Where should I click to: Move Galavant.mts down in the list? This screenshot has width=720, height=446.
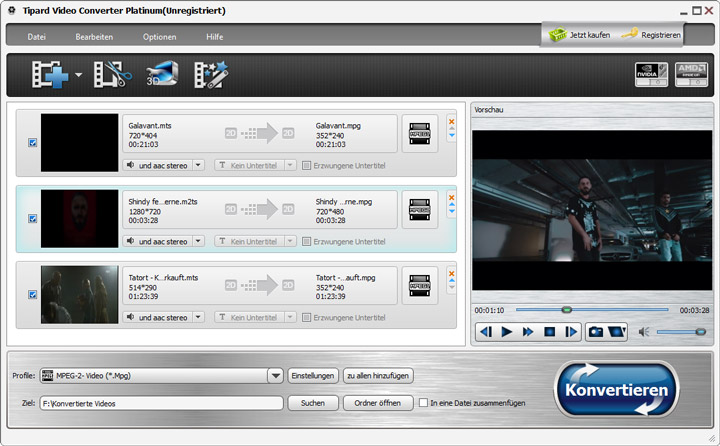tap(451, 135)
